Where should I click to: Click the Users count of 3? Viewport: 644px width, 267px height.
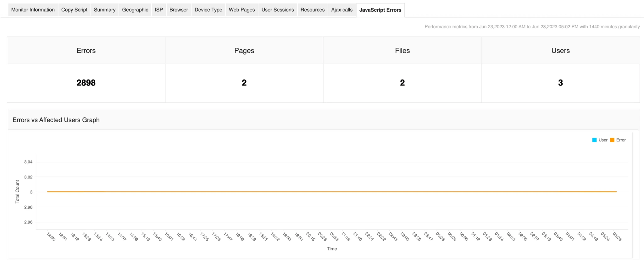tap(560, 83)
